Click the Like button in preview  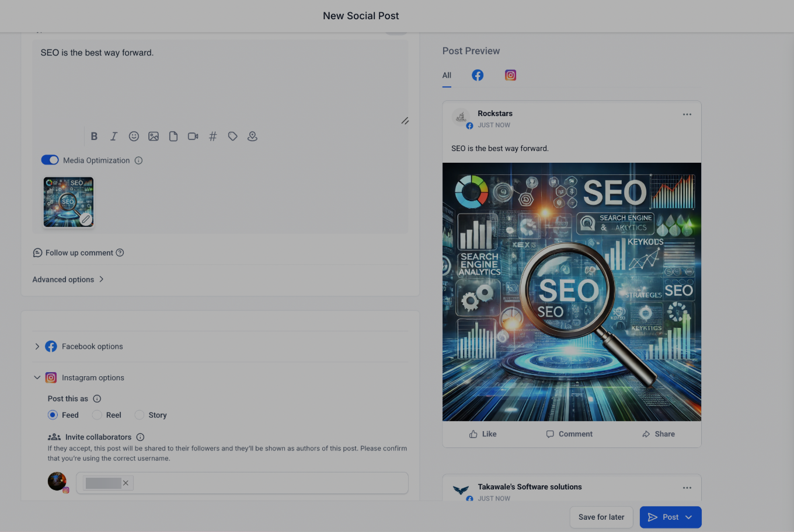point(483,434)
